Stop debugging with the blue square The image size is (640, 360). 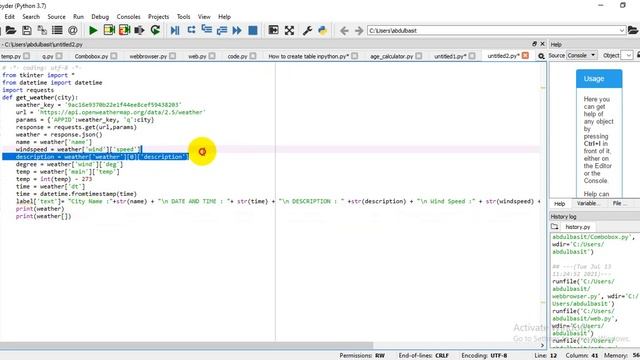point(253,31)
